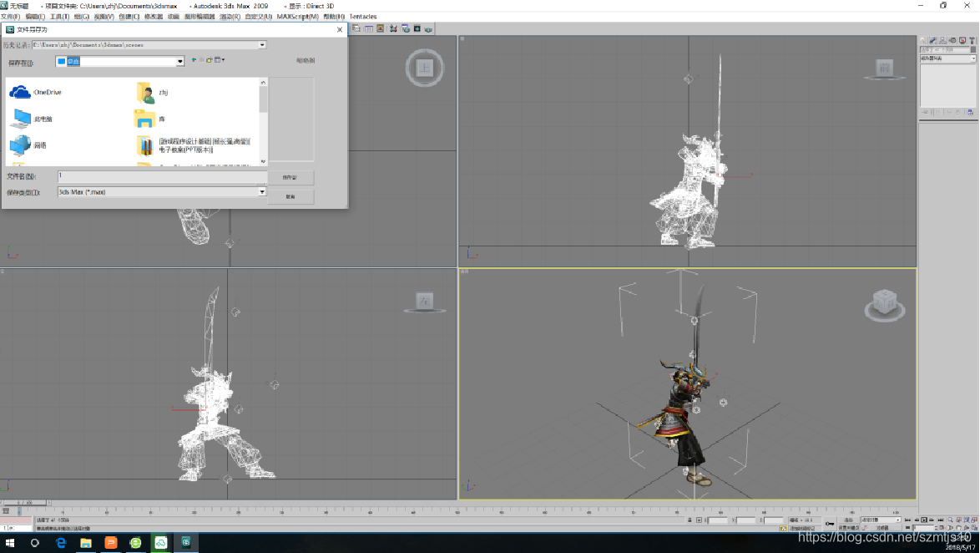Select the This PC item in file list
This screenshot has height=553, width=980.
coord(33,119)
